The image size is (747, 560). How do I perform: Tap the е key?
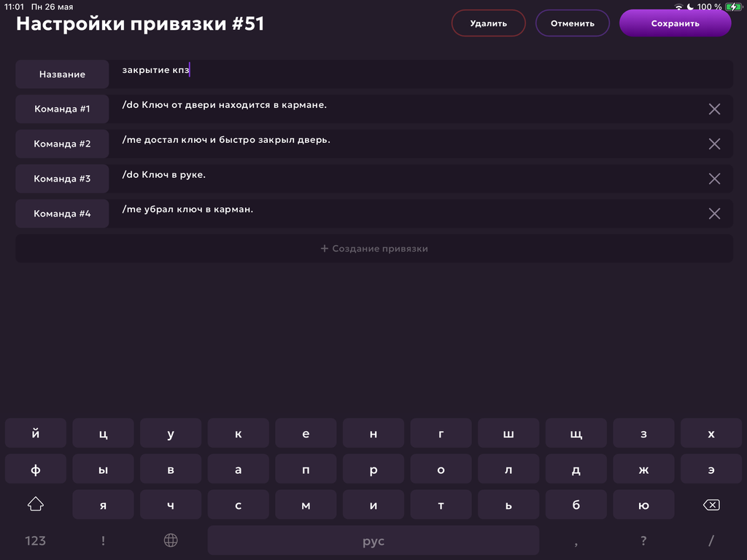tap(306, 433)
